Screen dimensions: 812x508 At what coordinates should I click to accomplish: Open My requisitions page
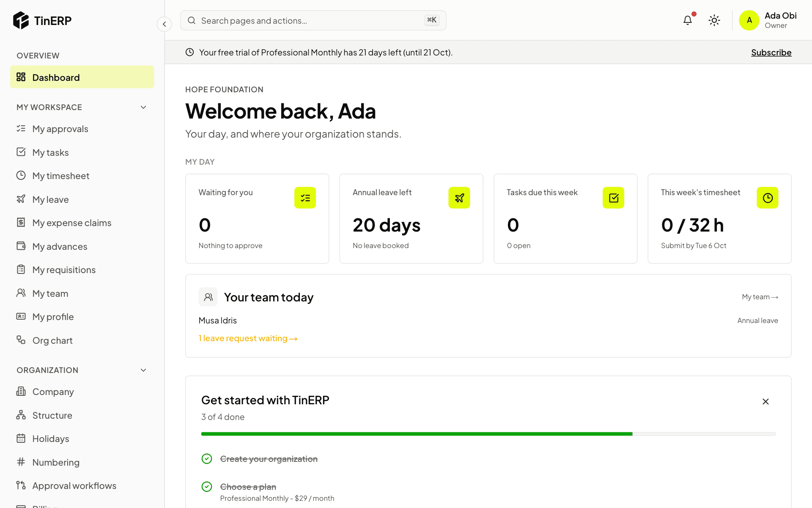click(x=82, y=270)
